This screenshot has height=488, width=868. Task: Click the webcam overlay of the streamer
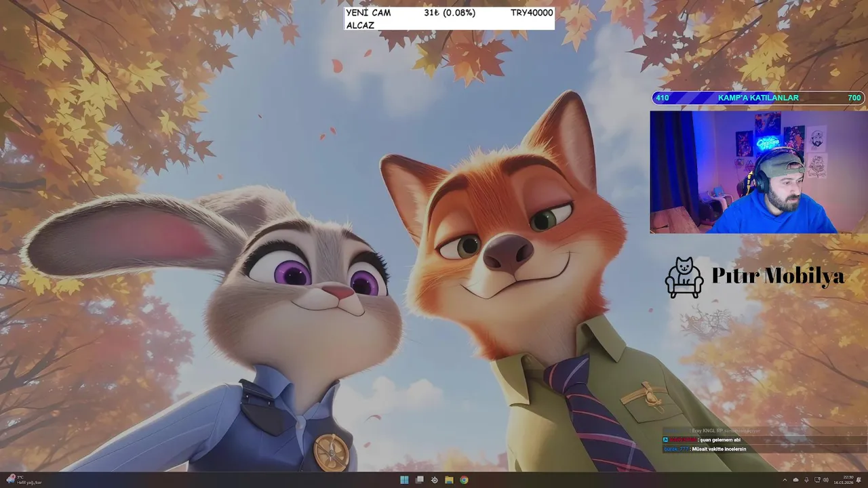coord(759,172)
